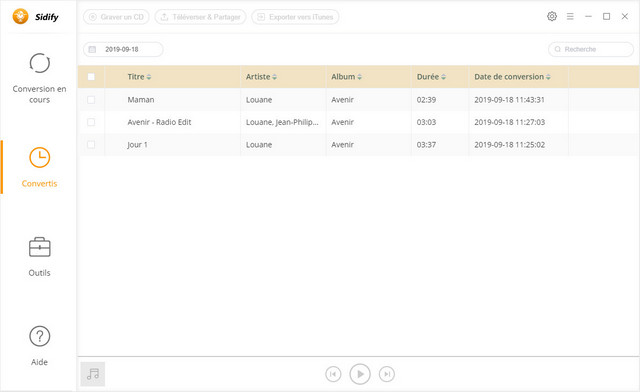Sort by Album column

coord(347,77)
